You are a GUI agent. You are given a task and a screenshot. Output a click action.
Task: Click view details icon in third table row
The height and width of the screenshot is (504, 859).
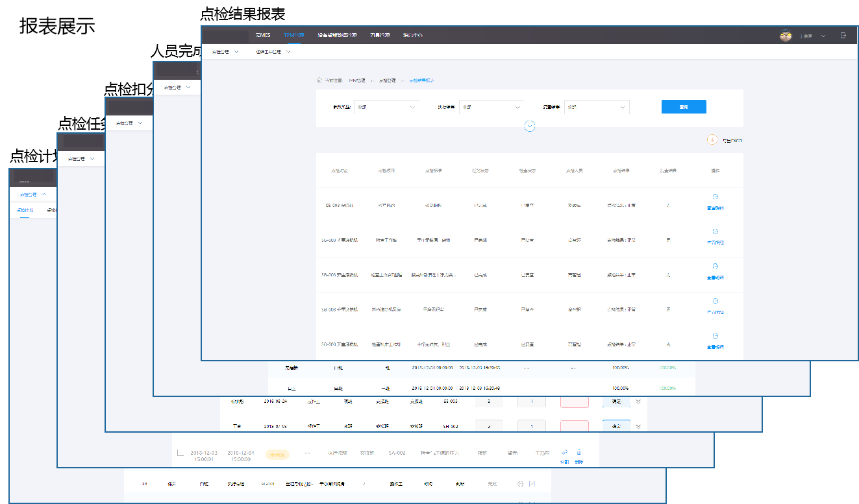point(715,266)
